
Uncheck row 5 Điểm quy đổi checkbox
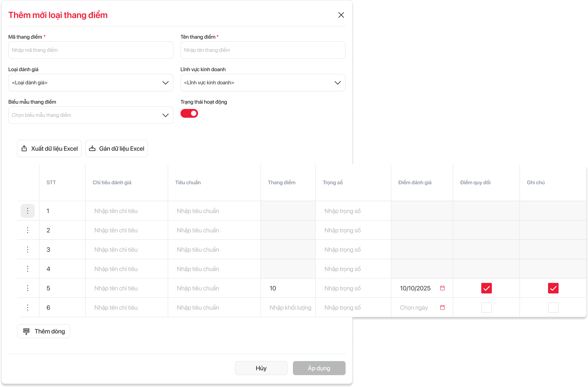[x=486, y=288]
